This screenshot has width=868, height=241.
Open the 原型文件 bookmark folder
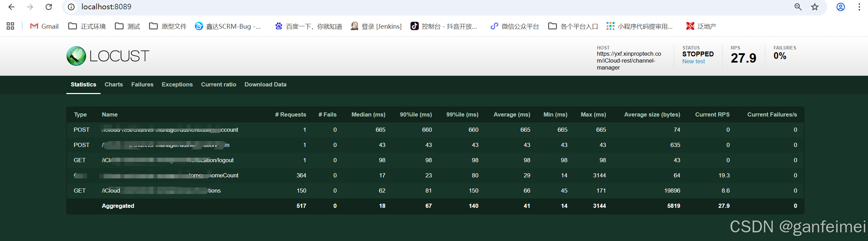coord(168,26)
